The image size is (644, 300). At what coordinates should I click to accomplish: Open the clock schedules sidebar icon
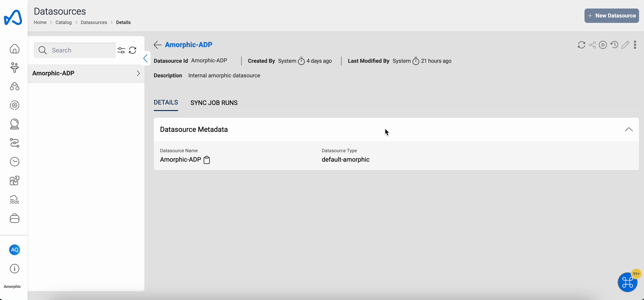(15, 162)
